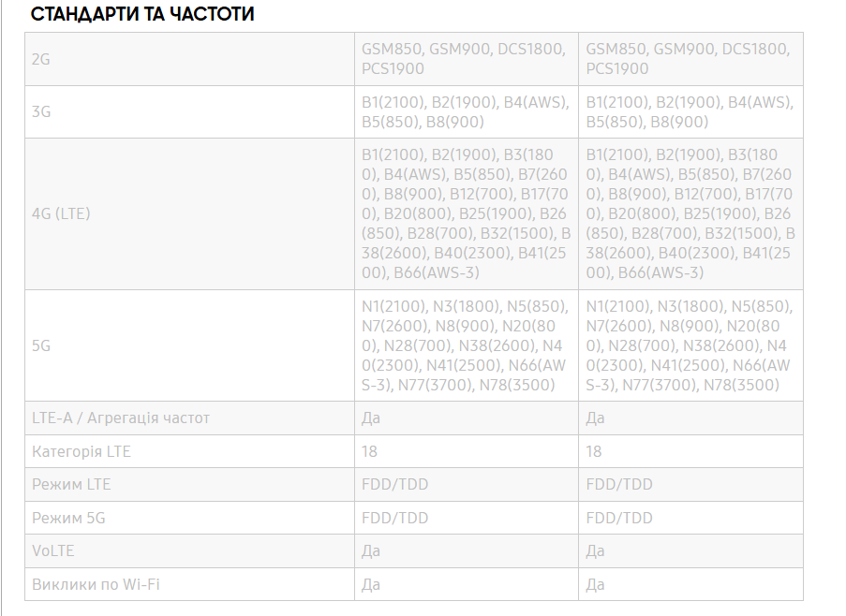Click the Категорія LTE row label
This screenshot has height=616, width=846.
pos(81,451)
